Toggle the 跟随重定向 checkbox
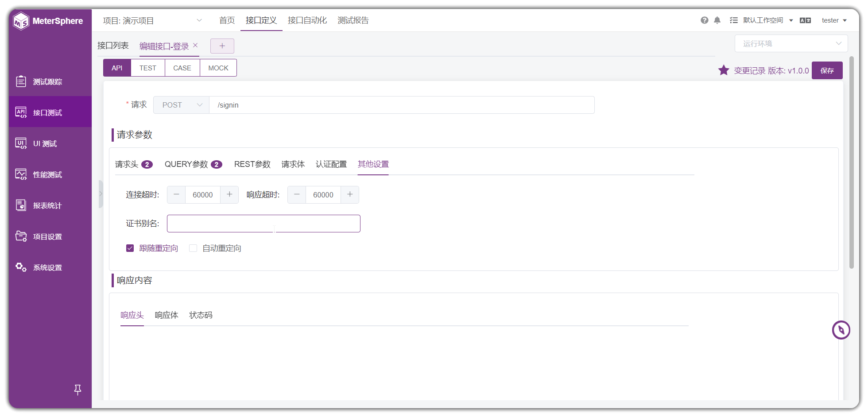 point(130,248)
